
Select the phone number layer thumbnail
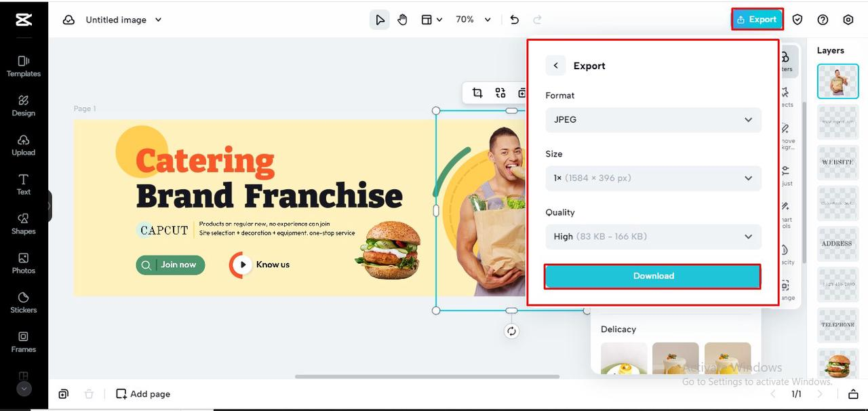coord(837,285)
